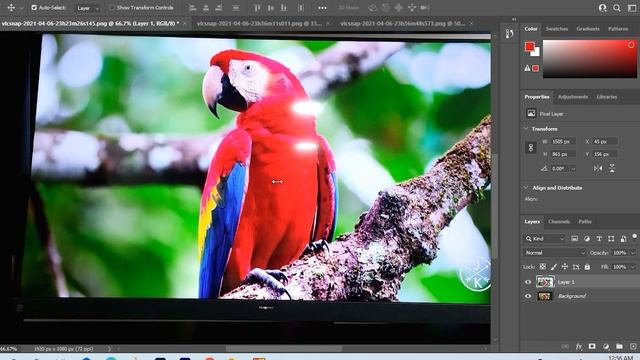Image resolution: width=640 pixels, height=360 pixels.
Task: Open the three-dots align options menu
Action: point(322,8)
